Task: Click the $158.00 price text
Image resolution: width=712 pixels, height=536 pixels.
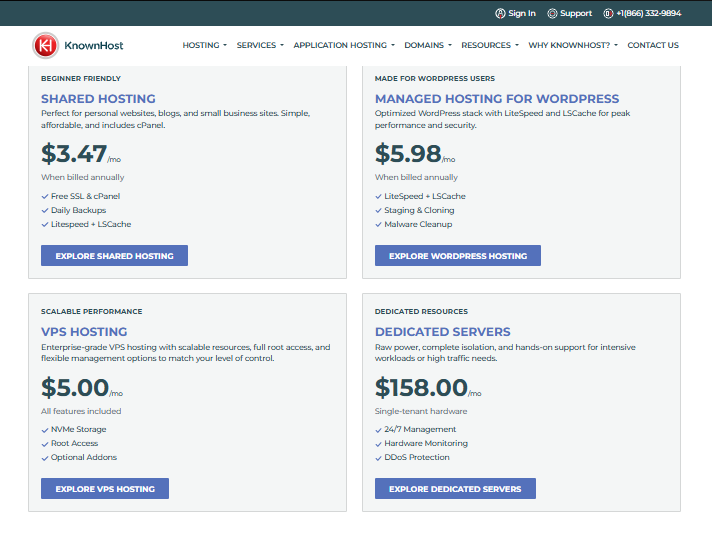Action: [421, 387]
